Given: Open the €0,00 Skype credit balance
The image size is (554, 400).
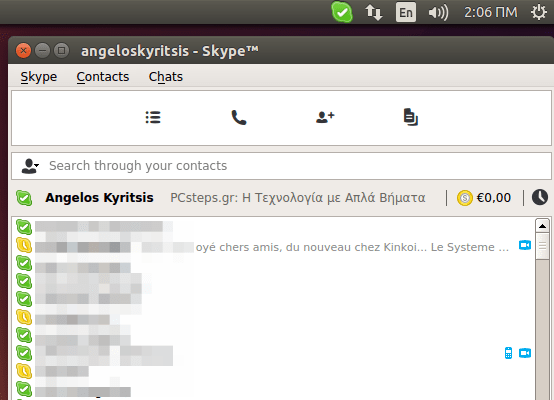Looking at the screenshot, I should coord(494,198).
